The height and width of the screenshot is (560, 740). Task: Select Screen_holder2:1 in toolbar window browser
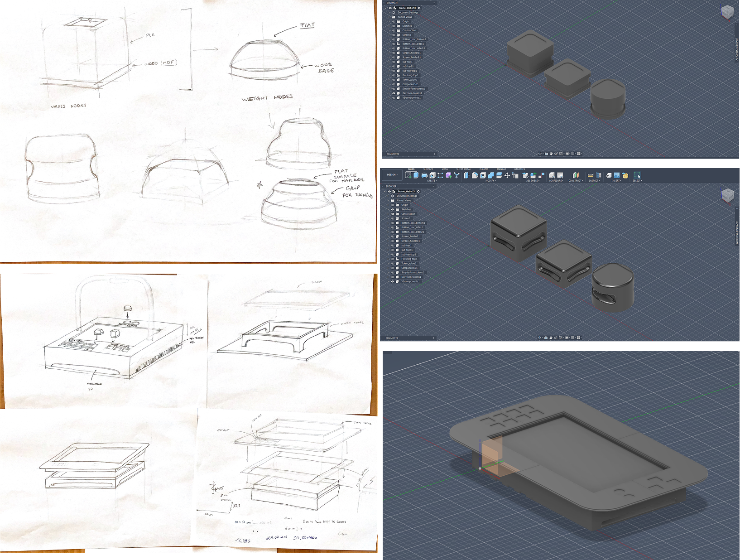(x=410, y=237)
